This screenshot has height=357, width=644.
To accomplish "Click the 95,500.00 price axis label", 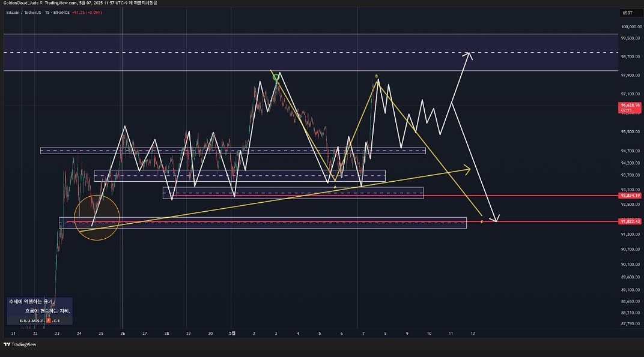I will [630, 132].
